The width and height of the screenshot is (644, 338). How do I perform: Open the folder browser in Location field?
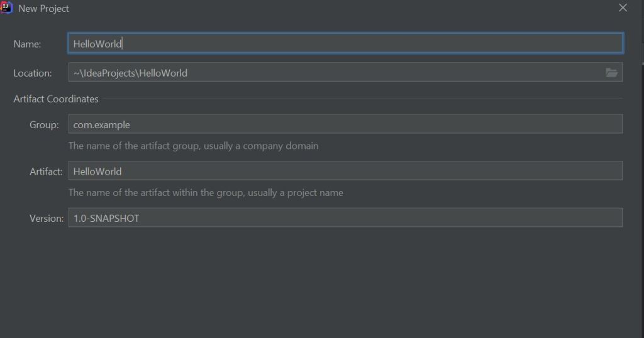[611, 73]
